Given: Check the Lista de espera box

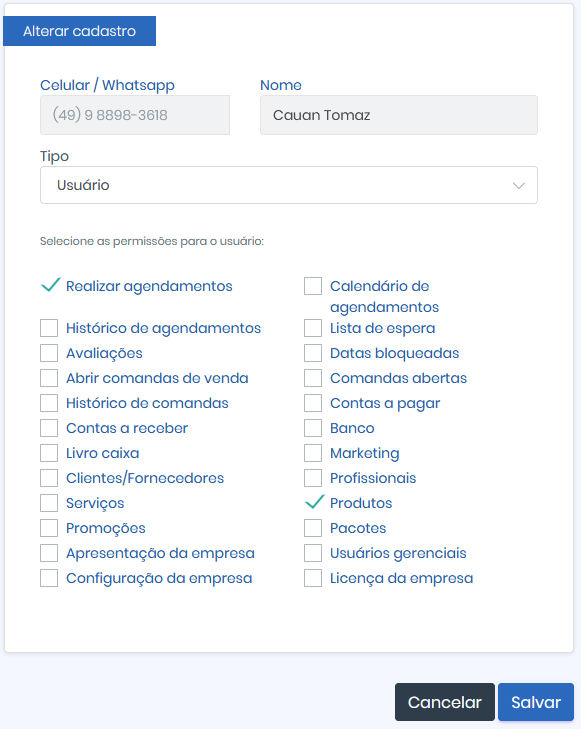Looking at the screenshot, I should pyautogui.click(x=313, y=328).
